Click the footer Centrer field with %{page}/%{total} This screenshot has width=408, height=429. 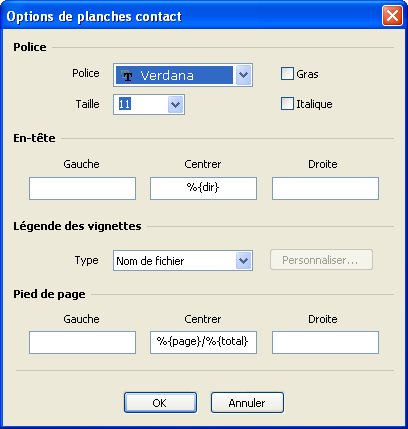pyautogui.click(x=203, y=342)
